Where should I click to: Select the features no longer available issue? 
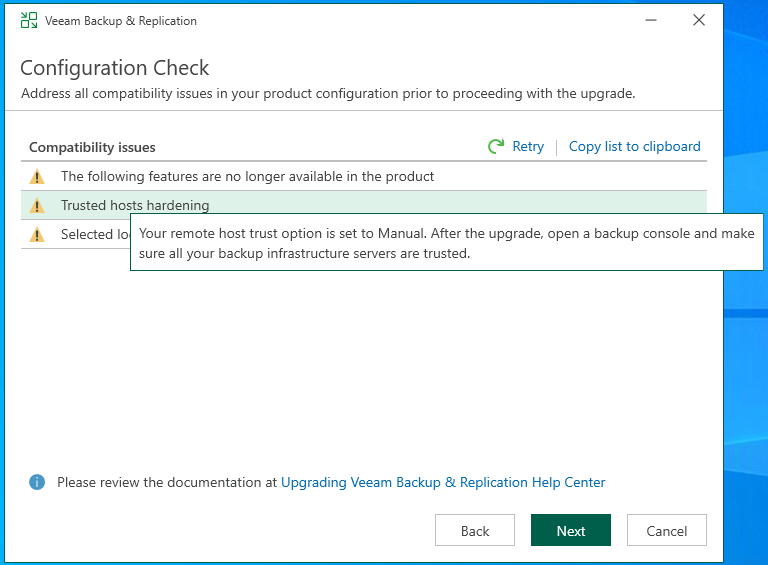(x=247, y=177)
